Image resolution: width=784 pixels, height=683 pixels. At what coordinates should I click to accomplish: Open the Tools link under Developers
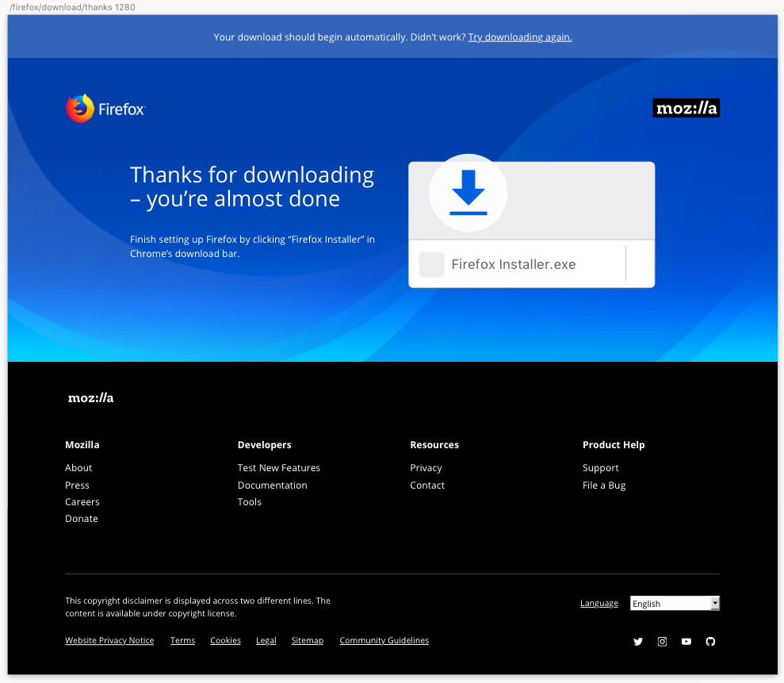point(250,502)
